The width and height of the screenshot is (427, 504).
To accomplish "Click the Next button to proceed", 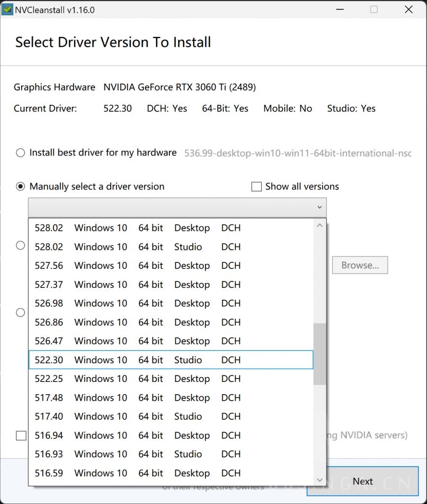I will [363, 481].
